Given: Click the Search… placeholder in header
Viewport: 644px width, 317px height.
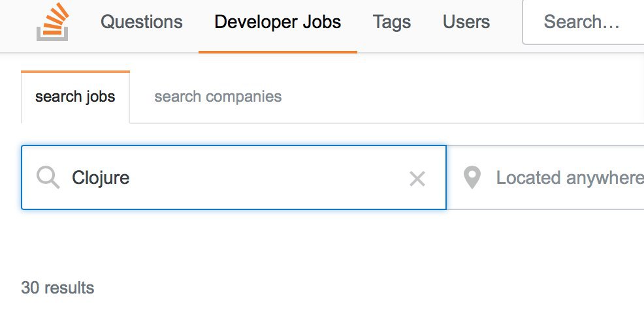Looking at the screenshot, I should tap(581, 22).
